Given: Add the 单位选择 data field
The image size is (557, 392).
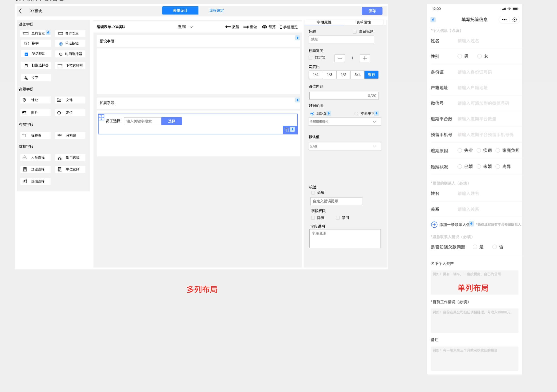Looking at the screenshot, I should click(70, 169).
